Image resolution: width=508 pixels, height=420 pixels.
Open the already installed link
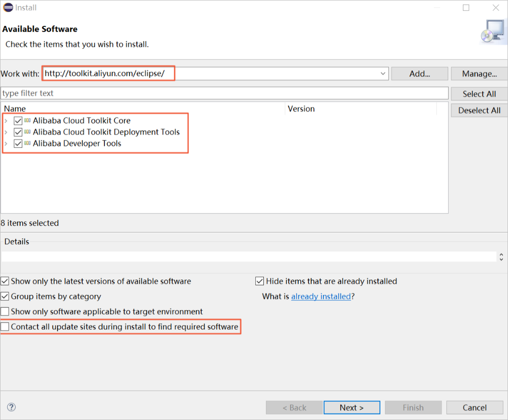pos(321,296)
